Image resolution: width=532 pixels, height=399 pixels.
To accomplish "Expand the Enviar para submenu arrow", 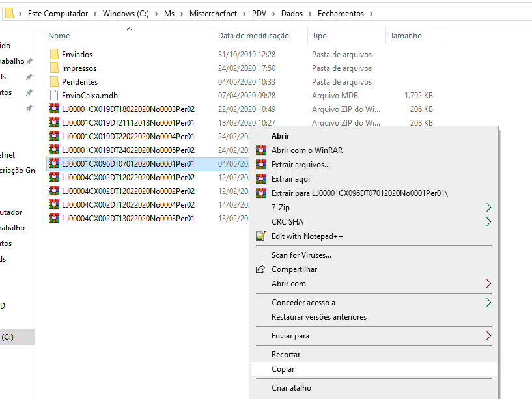I will pos(488,336).
